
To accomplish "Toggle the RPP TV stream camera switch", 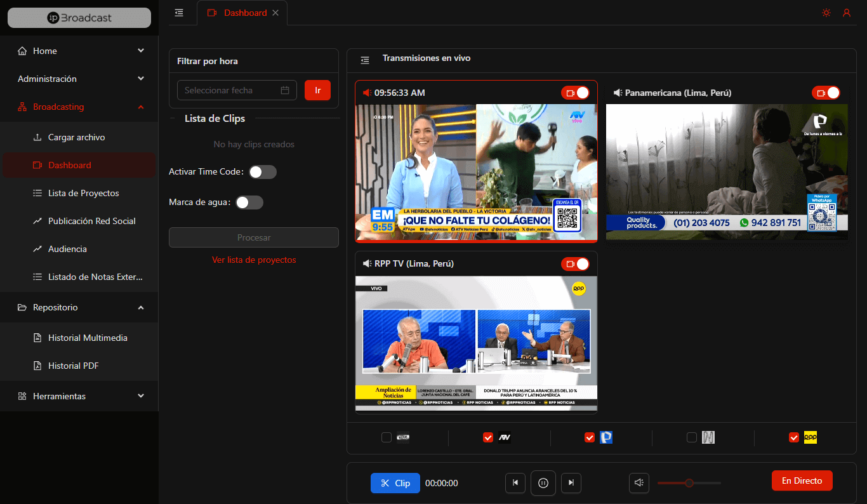I will tap(575, 264).
